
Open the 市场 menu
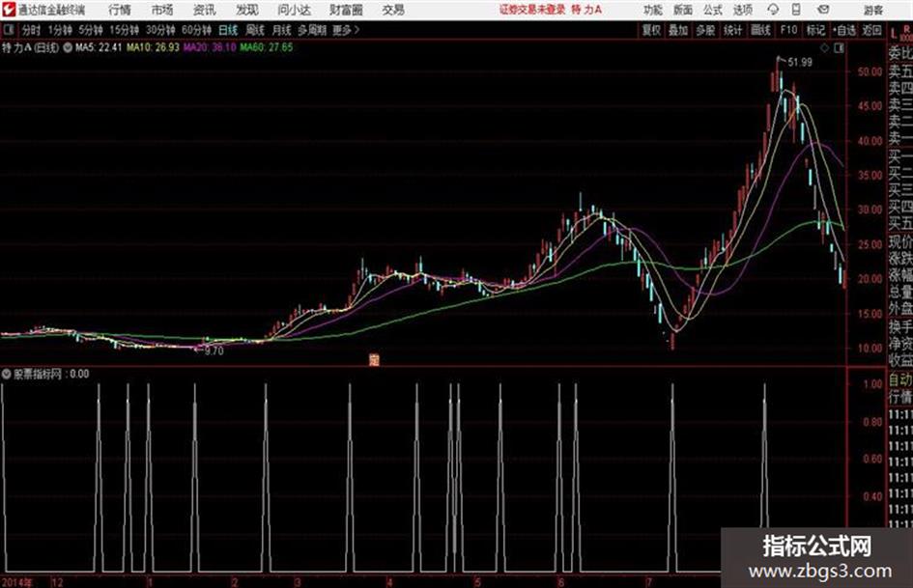click(162, 10)
